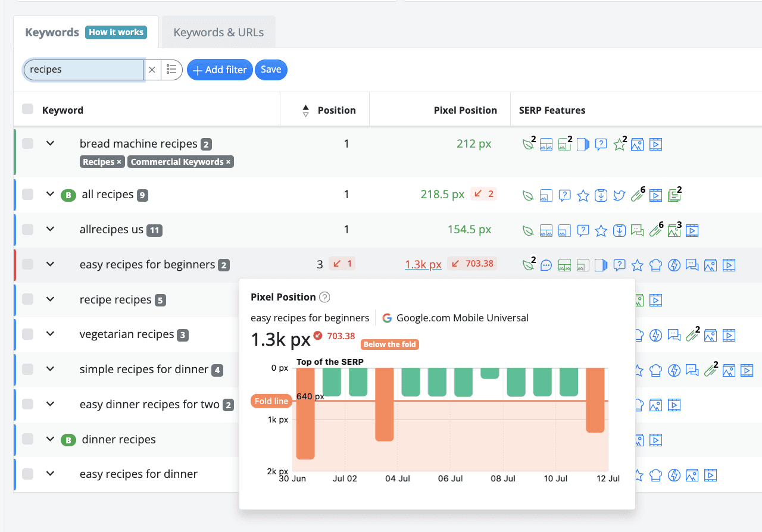Click the SERP Features column header

(552, 110)
